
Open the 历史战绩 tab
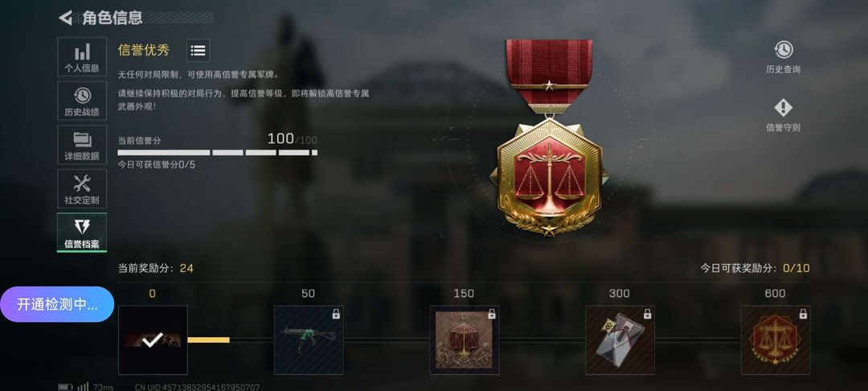click(x=82, y=101)
